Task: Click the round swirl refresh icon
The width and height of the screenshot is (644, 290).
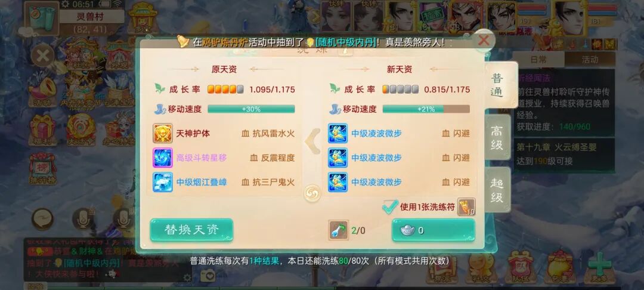Action: click(312, 193)
